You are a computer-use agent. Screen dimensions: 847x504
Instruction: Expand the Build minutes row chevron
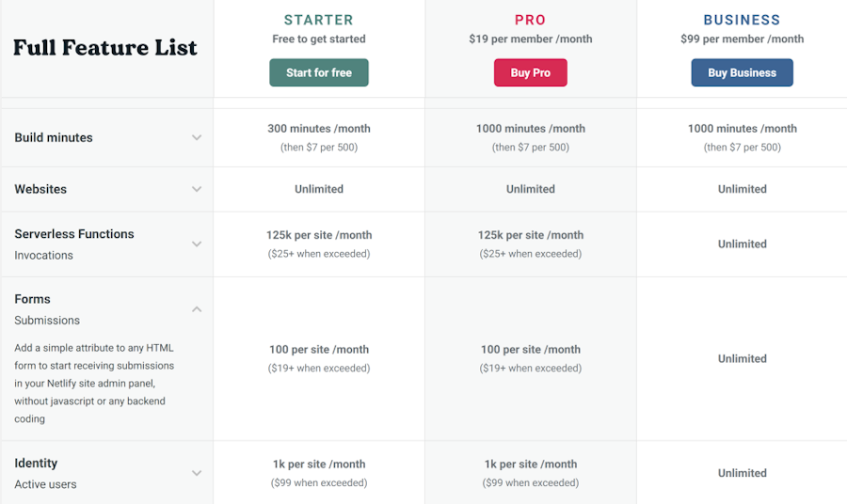pyautogui.click(x=197, y=137)
